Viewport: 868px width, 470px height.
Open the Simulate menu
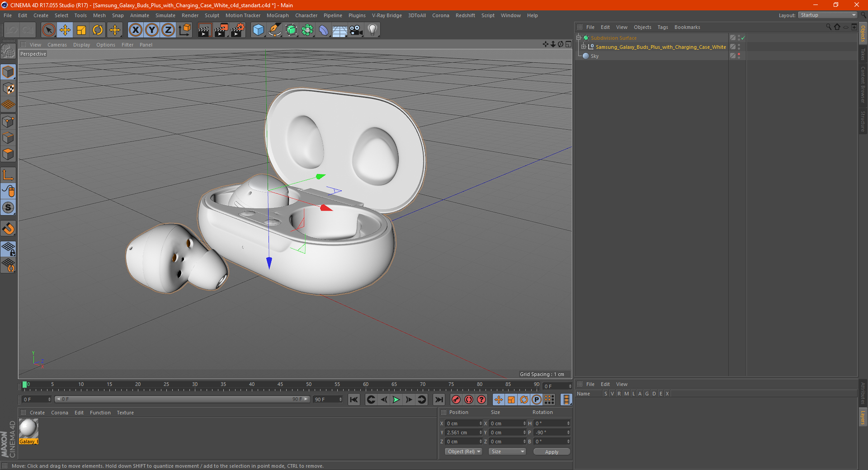165,15
